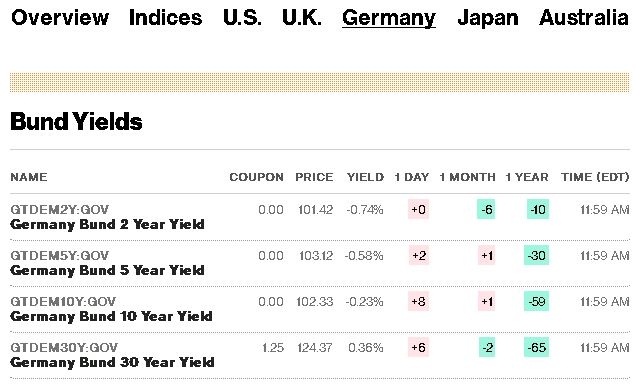Open Germany Bund 5 Year Yield link

point(107,270)
